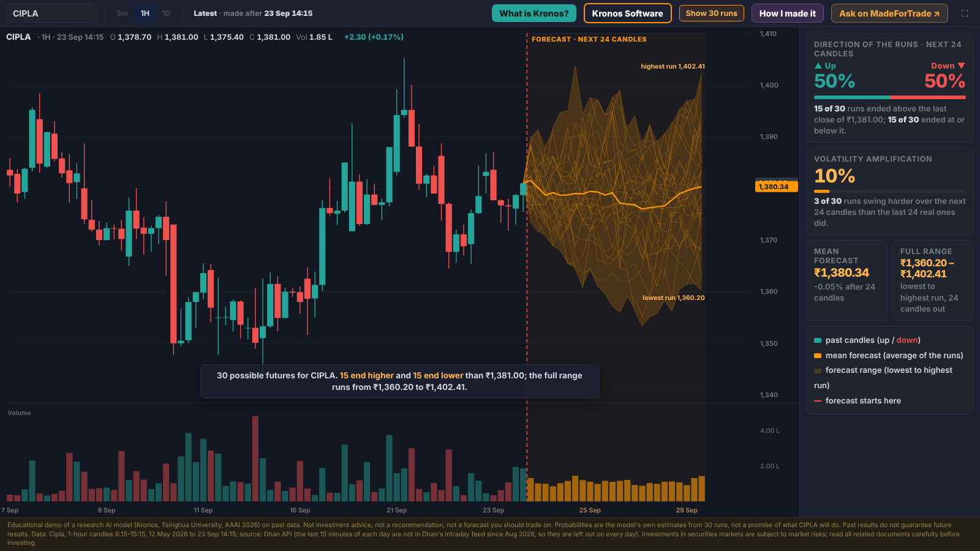Click the 1,400 price axis label
The height and width of the screenshot is (551, 980).
(x=769, y=85)
